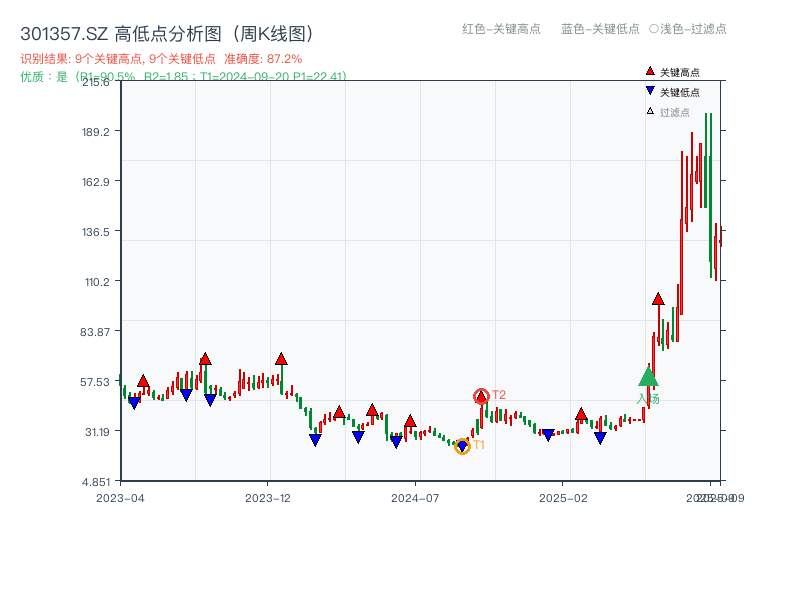Click key high marker in March 2024
Screen dimensions: 800x600
click(339, 412)
